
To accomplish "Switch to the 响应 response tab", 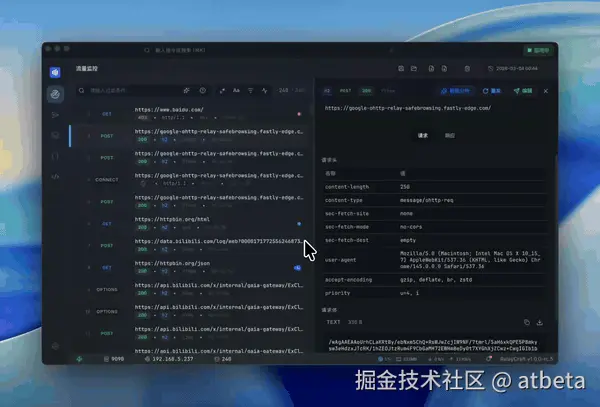I will pyautogui.click(x=450, y=135).
